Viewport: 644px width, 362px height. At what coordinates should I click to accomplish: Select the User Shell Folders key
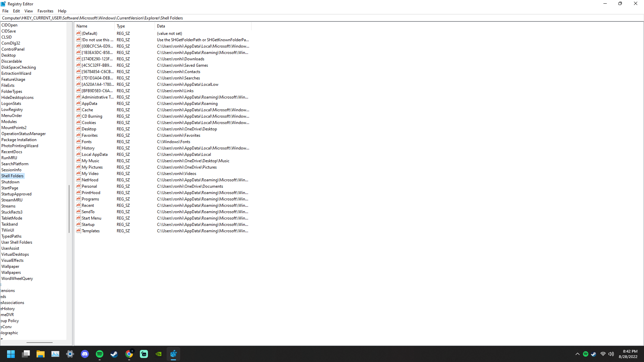coord(17,242)
